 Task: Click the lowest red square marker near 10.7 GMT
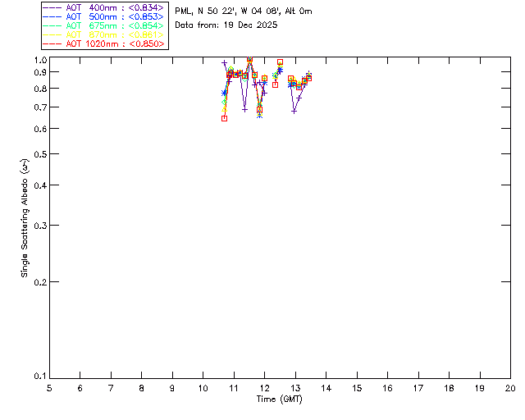[224, 118]
